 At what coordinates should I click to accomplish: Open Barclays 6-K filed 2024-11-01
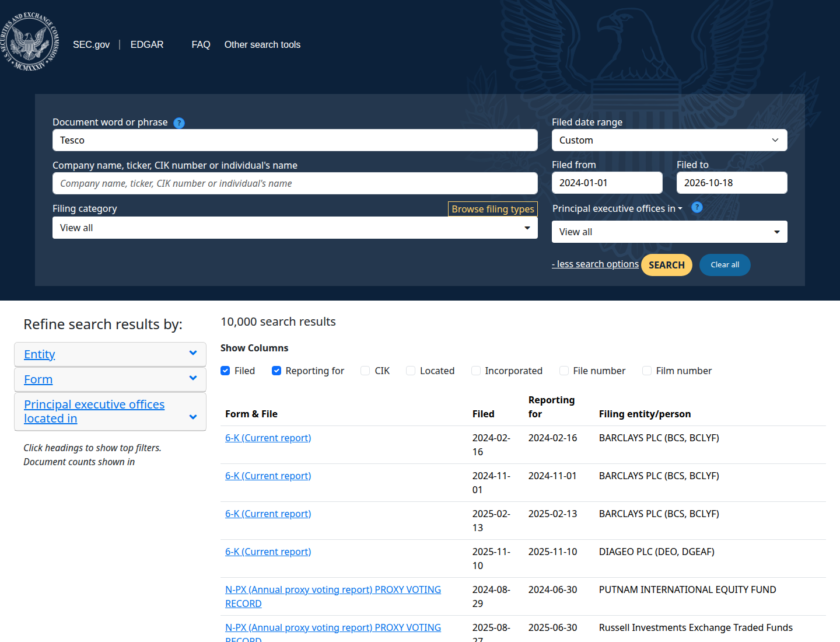pyautogui.click(x=268, y=476)
